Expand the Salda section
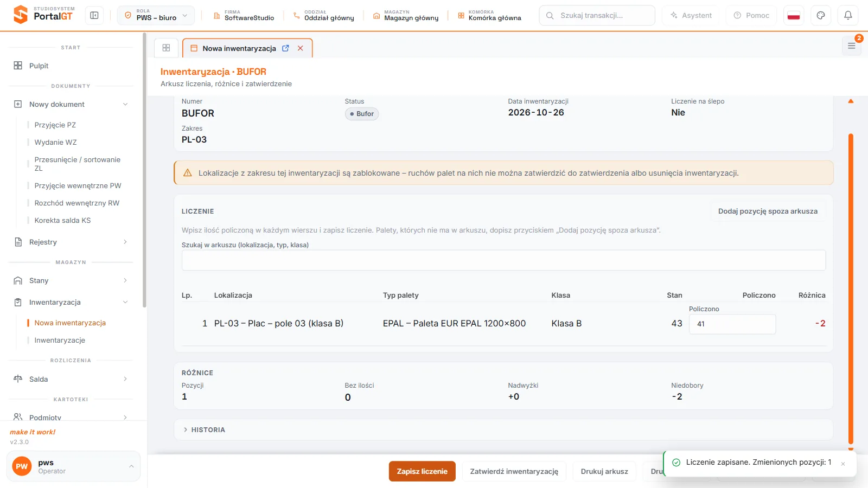This screenshot has width=868, height=488. pos(71,379)
